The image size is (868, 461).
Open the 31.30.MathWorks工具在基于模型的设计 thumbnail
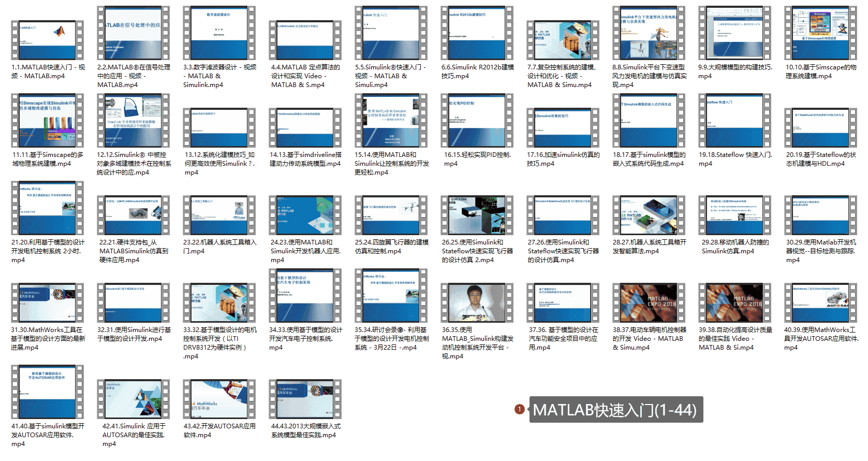point(47,302)
